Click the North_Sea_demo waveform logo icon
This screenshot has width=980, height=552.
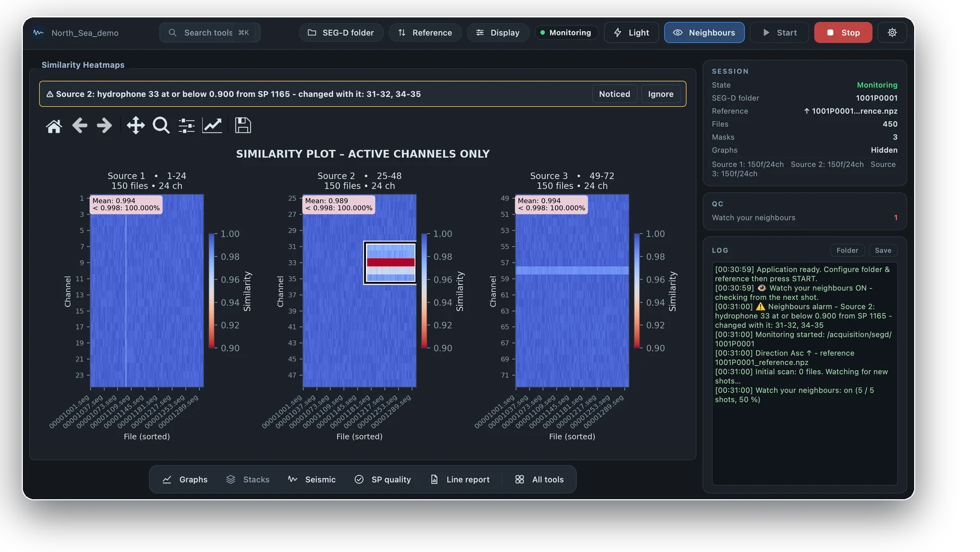(38, 33)
